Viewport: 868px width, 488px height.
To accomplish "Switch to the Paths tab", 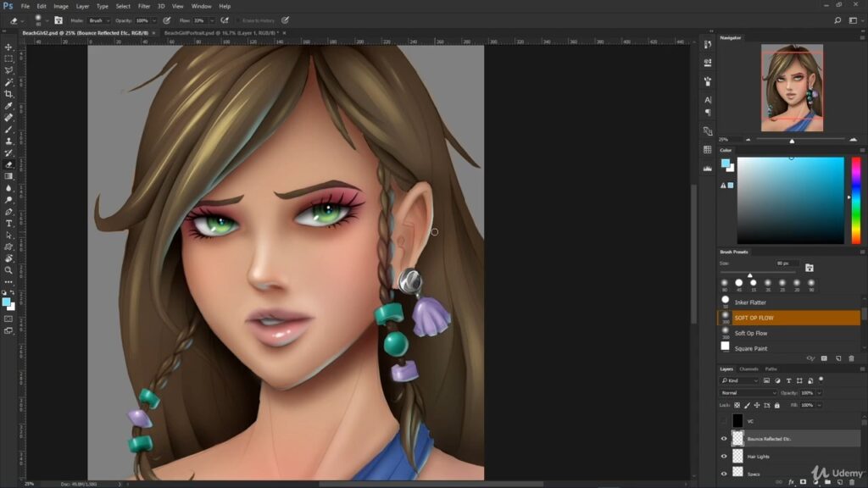I will click(x=771, y=369).
